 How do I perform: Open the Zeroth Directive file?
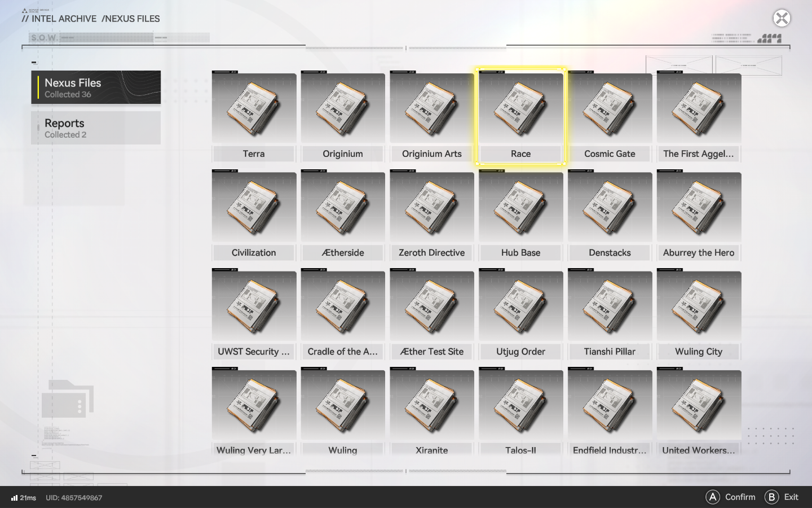click(432, 216)
